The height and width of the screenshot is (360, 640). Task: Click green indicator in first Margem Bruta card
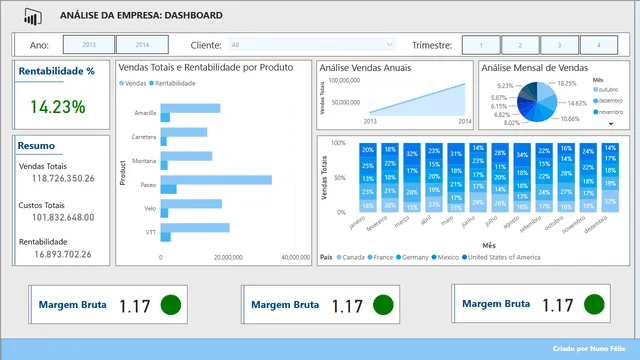point(171,304)
